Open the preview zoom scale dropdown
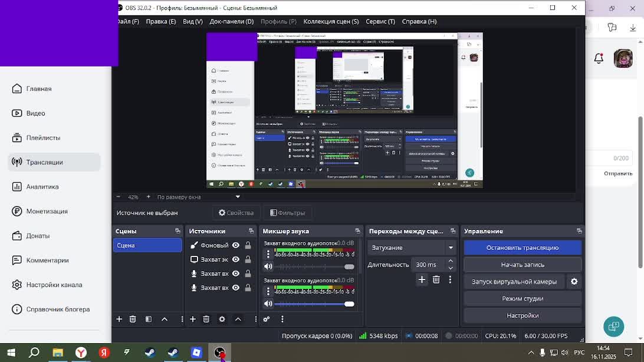This screenshot has height=362, width=644. point(238,197)
